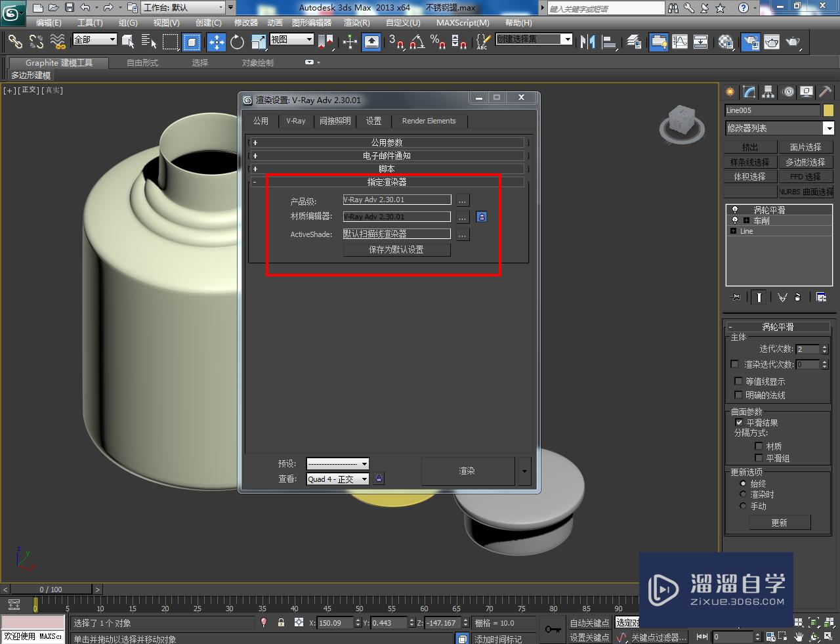Collapse the 指定渲染器 rollout
Screen dimensions: 840x644
click(x=387, y=182)
